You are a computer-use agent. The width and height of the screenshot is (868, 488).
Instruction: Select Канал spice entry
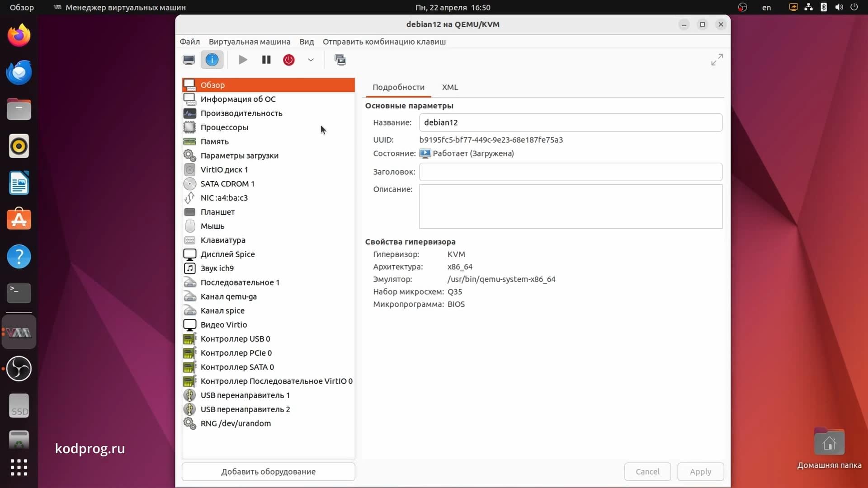269,310
